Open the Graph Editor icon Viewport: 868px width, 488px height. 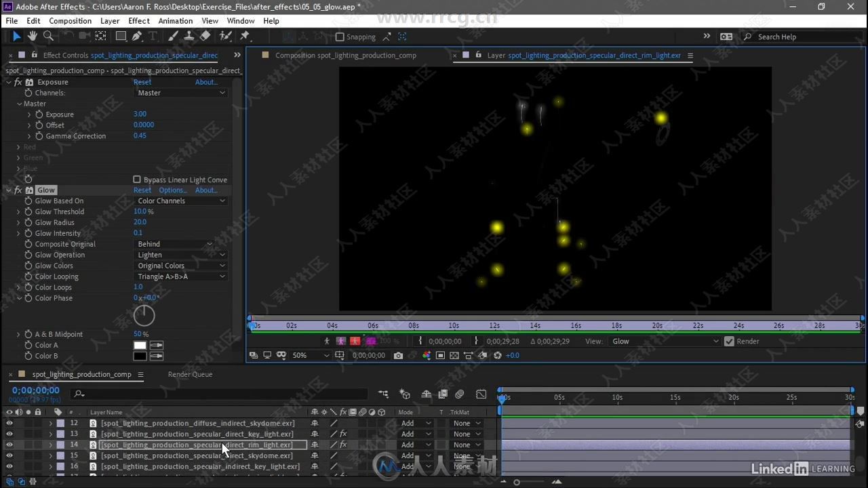tap(481, 394)
